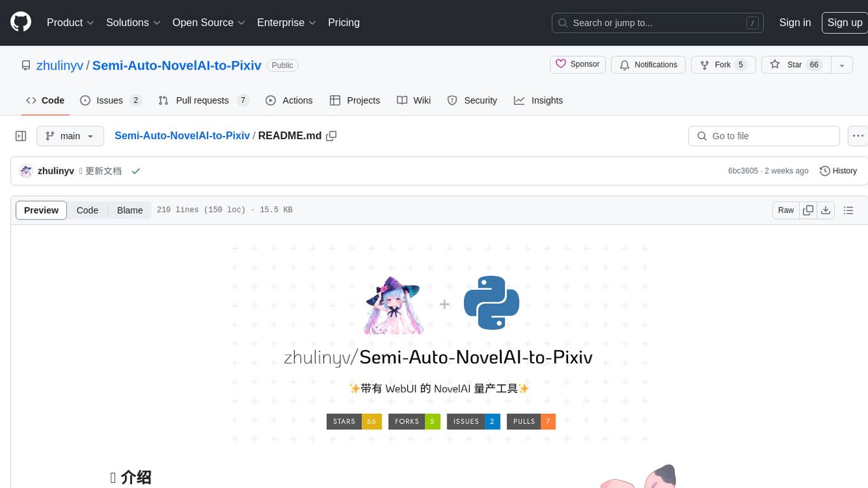The image size is (868, 488).
Task: Click the '210 lines (150 loc)' text
Action: 201,210
